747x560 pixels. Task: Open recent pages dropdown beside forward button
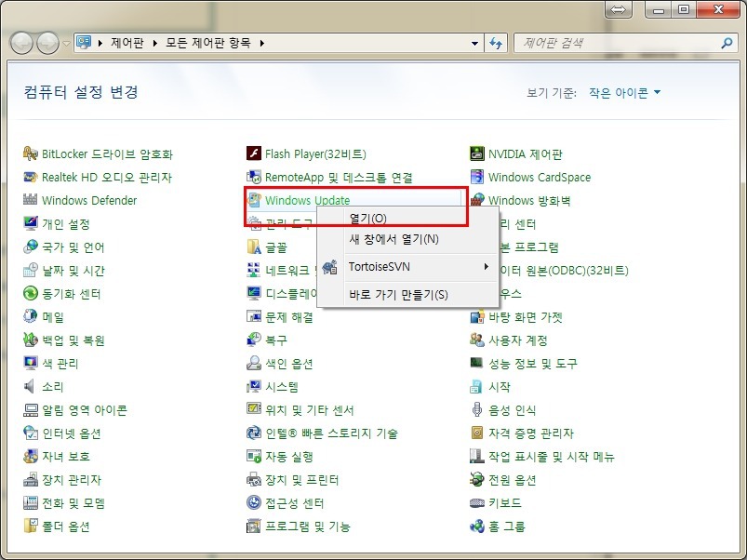66,44
